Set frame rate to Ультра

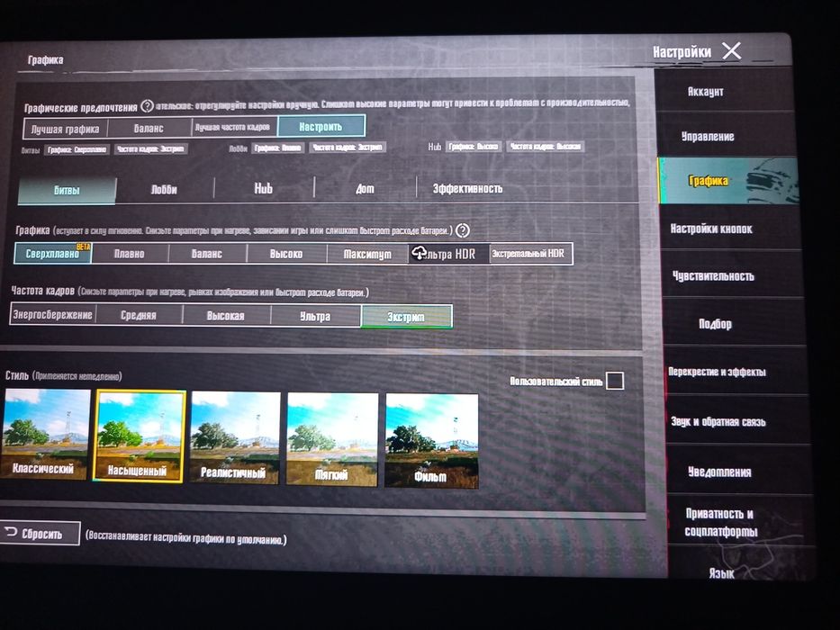pyautogui.click(x=315, y=316)
